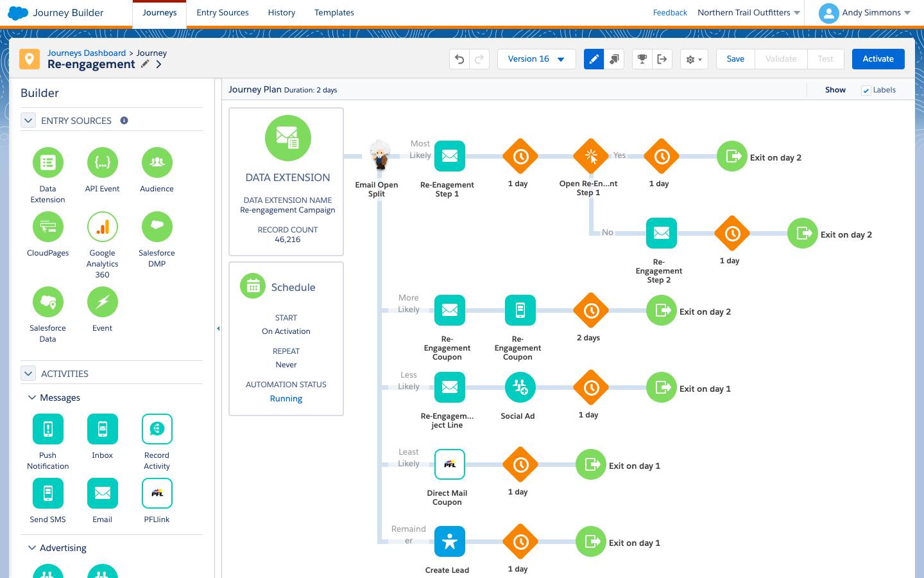Select the PFLlink activity icon
The image size is (924, 578).
click(157, 493)
